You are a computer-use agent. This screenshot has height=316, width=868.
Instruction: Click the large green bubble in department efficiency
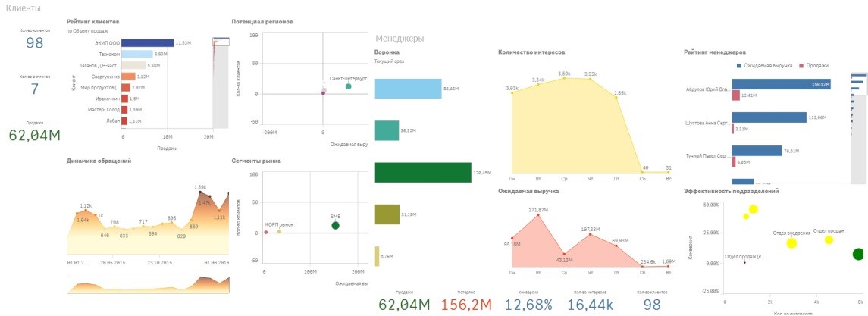point(858,255)
